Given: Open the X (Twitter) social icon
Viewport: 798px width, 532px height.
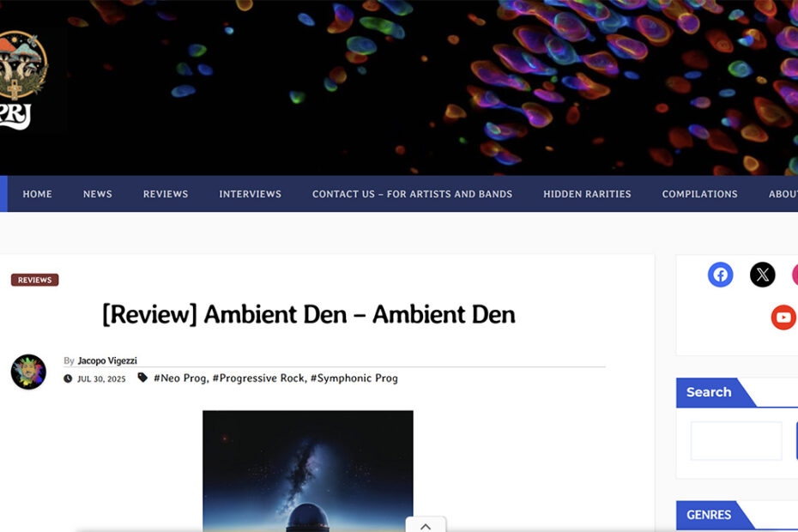Looking at the screenshot, I should pyautogui.click(x=762, y=275).
